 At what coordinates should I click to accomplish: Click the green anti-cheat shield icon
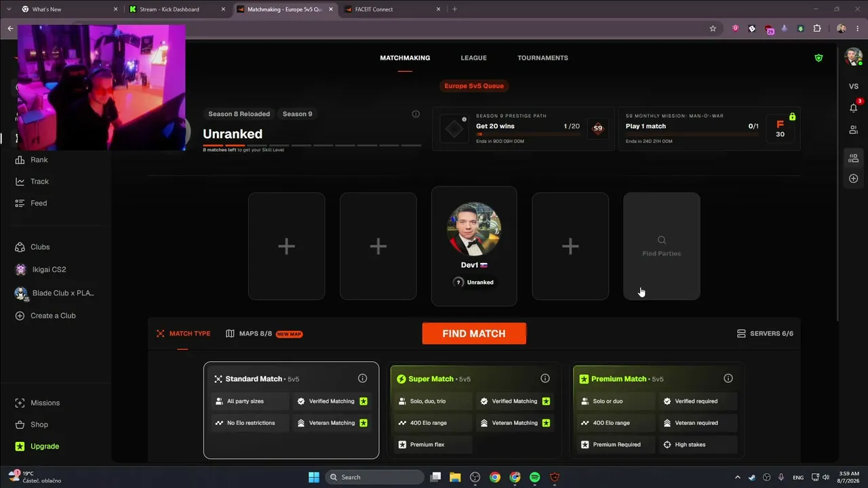tap(818, 58)
